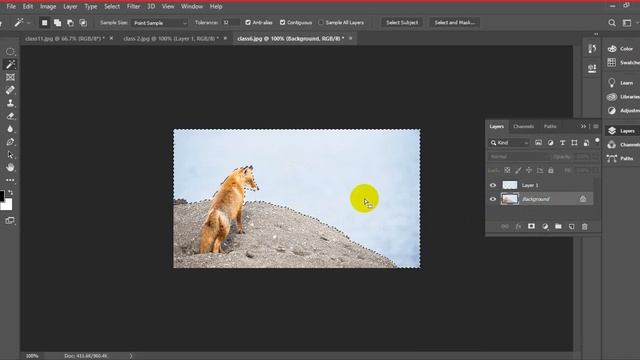The height and width of the screenshot is (360, 640).
Task: Select the Magic Wand tool in toolbar
Action: (x=10, y=64)
